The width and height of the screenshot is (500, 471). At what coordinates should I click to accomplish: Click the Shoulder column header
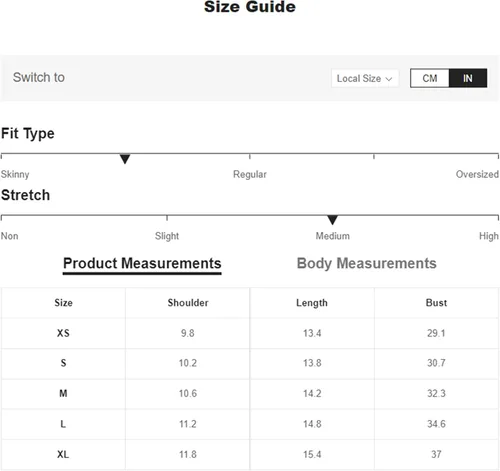[x=188, y=303]
